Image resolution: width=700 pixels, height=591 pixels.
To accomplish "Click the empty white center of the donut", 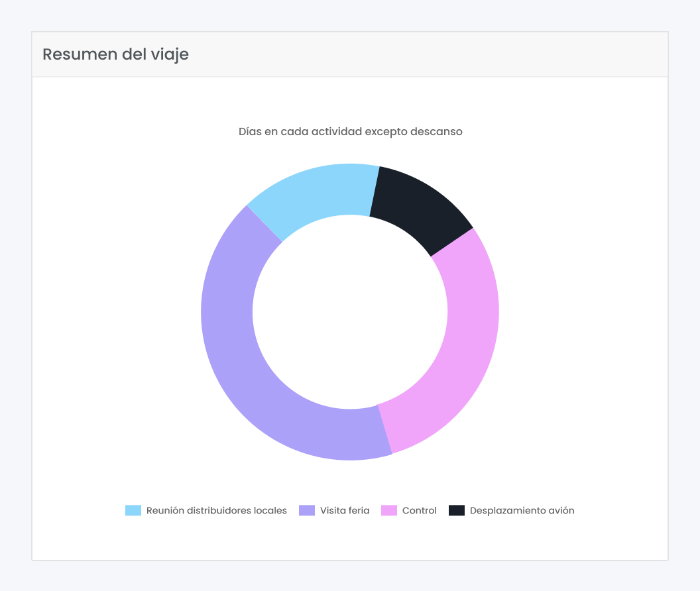I will [x=350, y=311].
